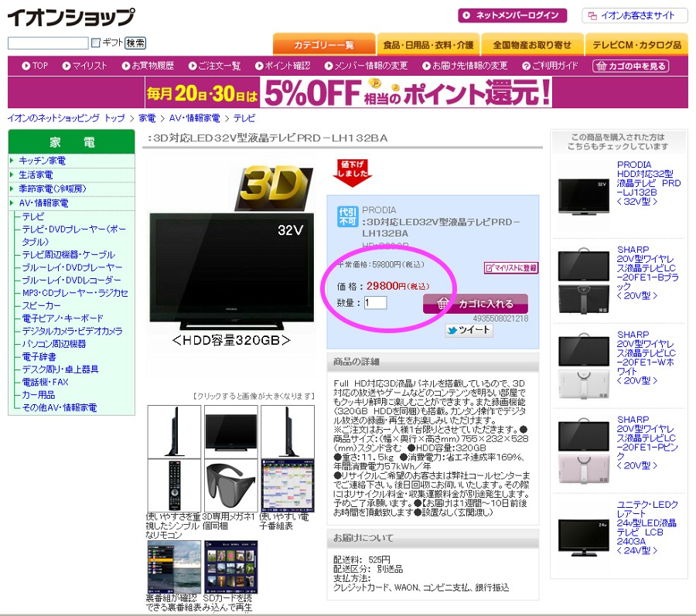
Task: Click the 5%OFF ポイント還元 banner
Action: pos(349,92)
